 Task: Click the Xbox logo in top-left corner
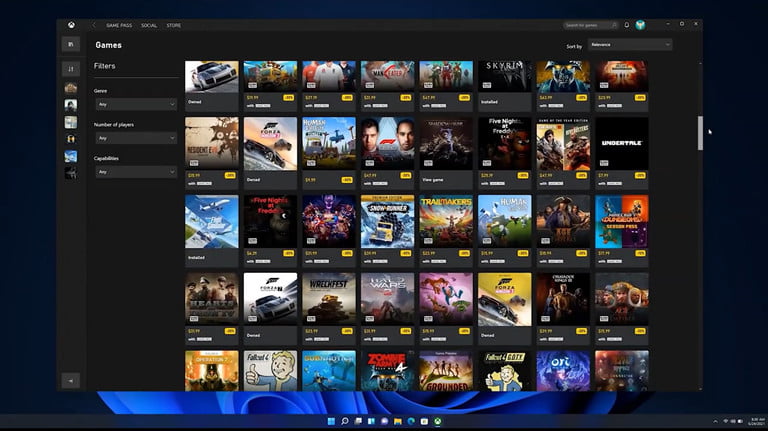(72, 25)
